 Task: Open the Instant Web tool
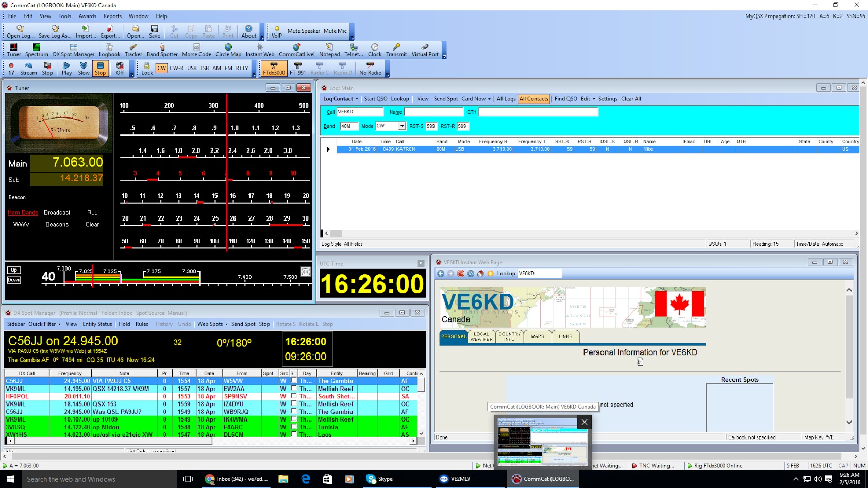(x=260, y=49)
